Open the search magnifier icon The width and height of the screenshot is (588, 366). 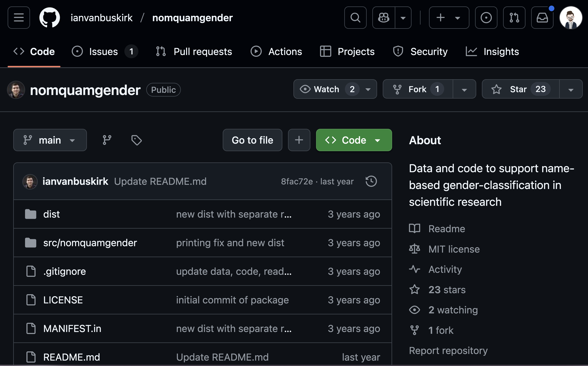(x=355, y=18)
